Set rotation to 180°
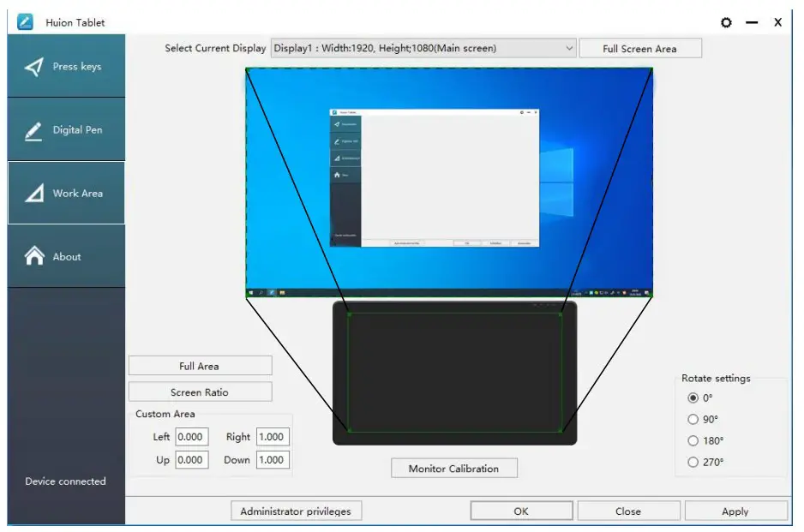 (693, 440)
